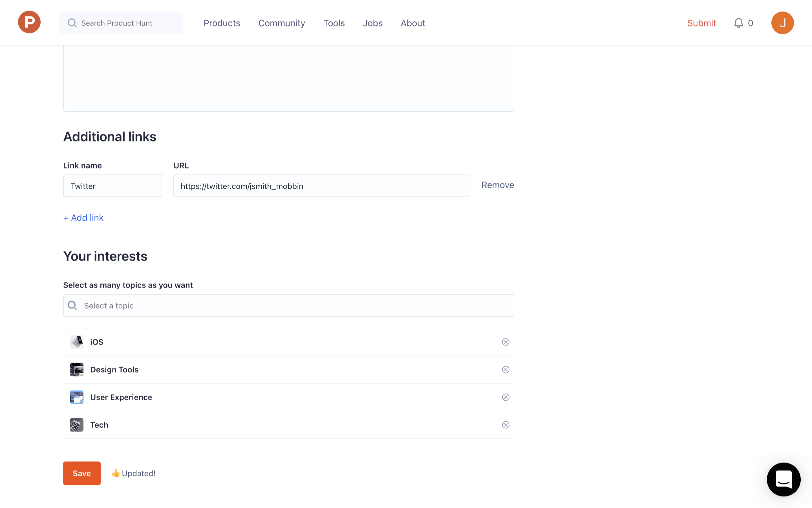
Task: Save the profile changes
Action: pos(82,473)
